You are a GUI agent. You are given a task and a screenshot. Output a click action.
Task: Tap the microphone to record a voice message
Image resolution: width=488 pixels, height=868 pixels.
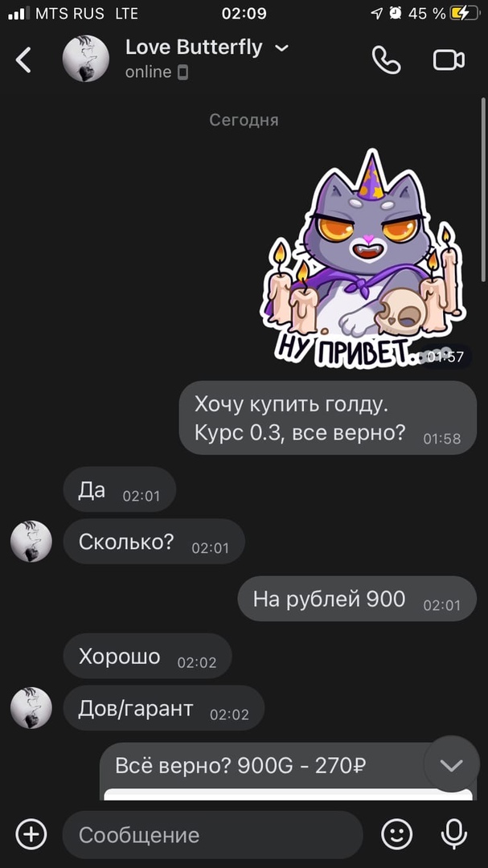tap(454, 834)
